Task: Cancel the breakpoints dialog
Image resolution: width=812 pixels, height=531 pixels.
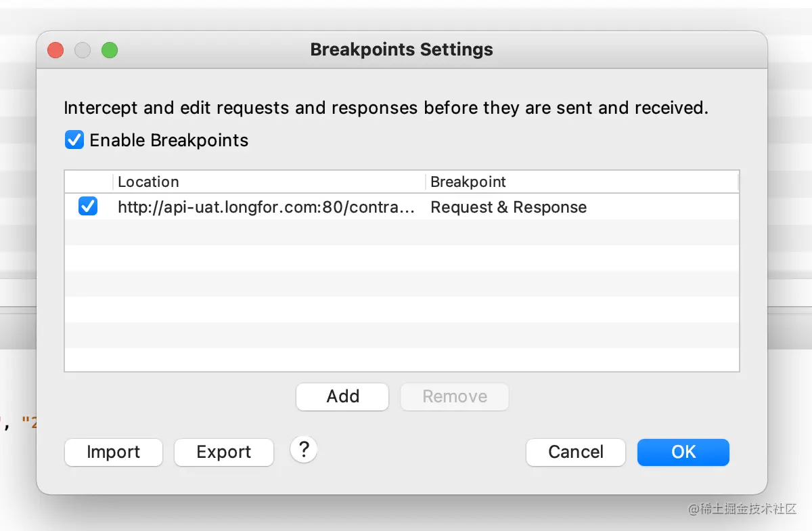Action: coord(576,452)
